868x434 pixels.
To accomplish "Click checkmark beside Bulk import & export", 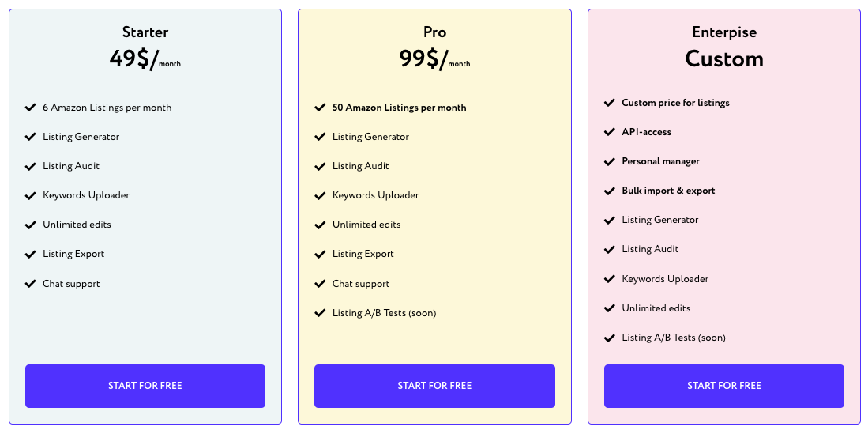I will (610, 191).
